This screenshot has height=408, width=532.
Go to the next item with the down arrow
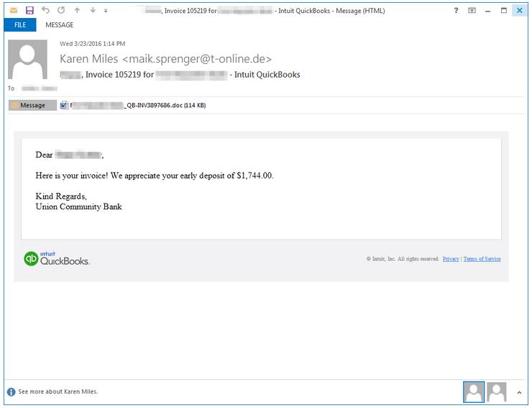(x=93, y=11)
